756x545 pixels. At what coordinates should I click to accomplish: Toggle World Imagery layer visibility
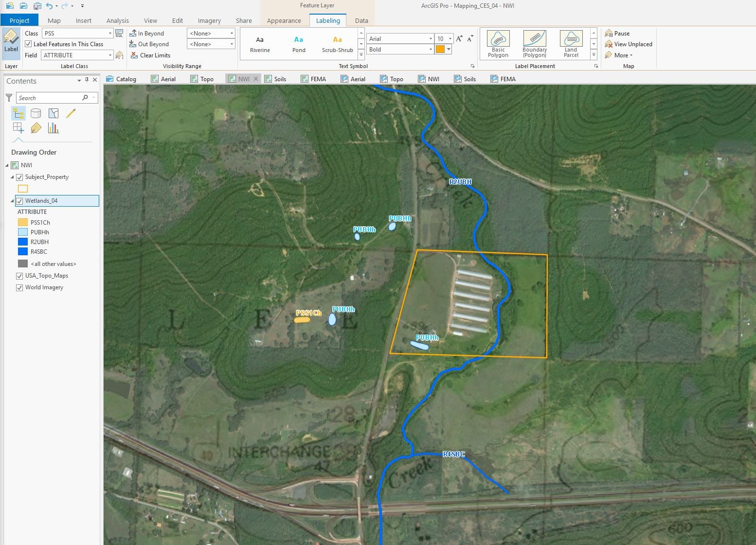pos(19,288)
